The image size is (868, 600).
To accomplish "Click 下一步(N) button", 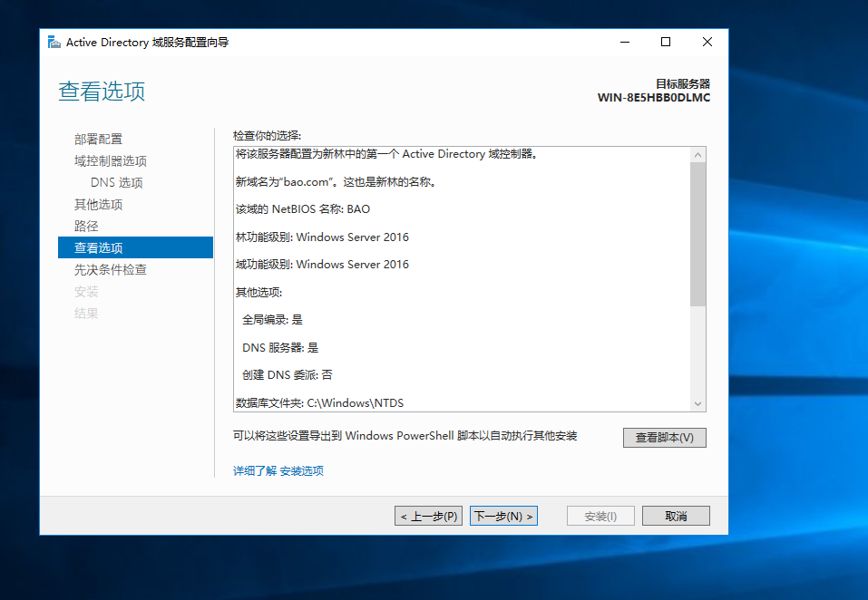I will point(503,516).
